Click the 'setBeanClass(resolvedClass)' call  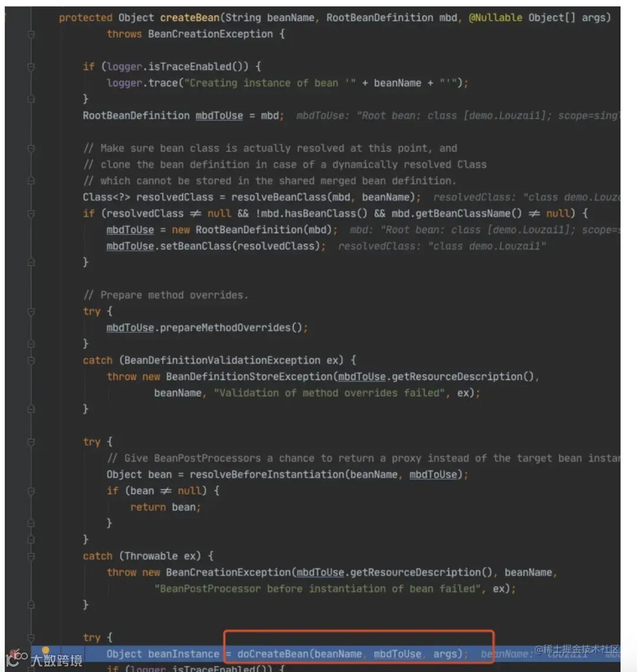tap(240, 246)
